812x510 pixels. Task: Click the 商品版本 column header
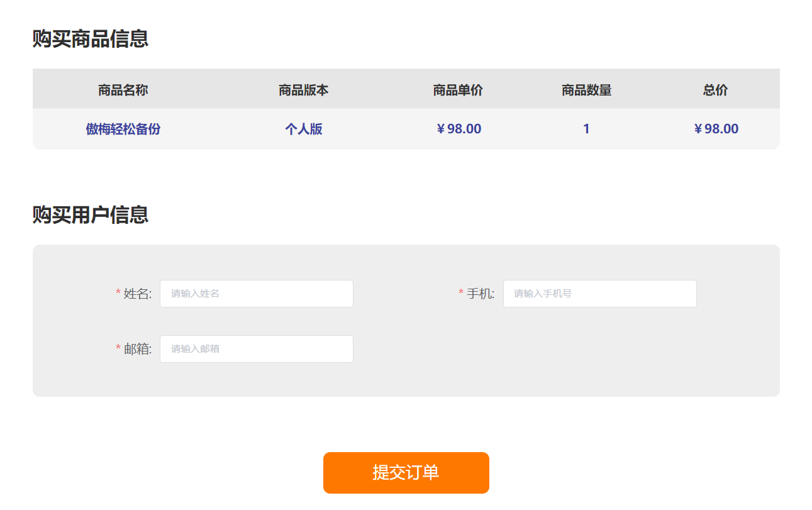pos(304,90)
